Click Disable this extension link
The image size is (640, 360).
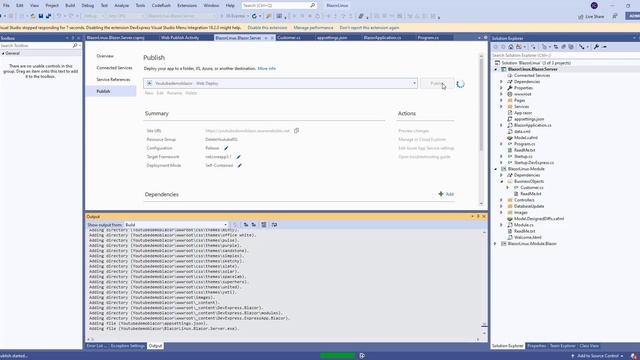(267, 28)
